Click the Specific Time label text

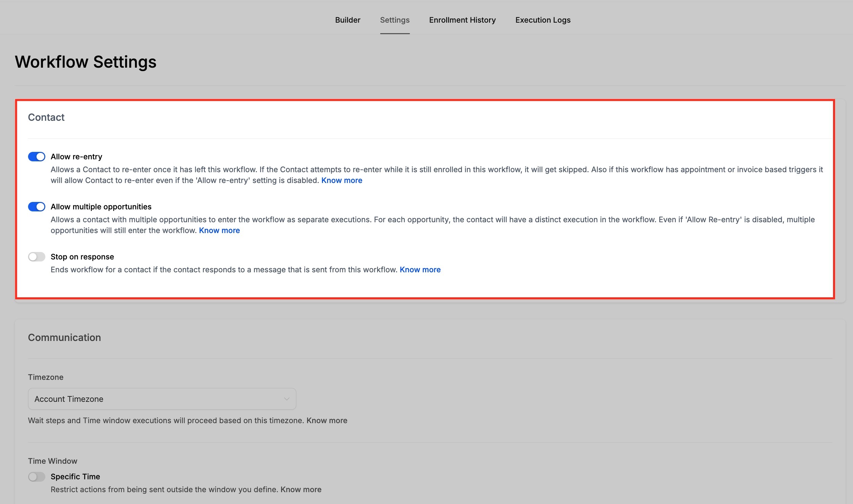[x=75, y=477]
